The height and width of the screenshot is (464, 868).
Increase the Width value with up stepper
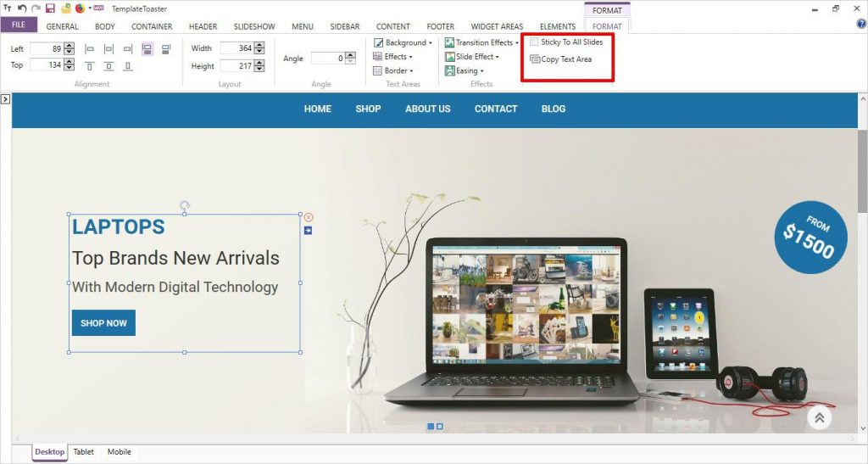(259, 45)
